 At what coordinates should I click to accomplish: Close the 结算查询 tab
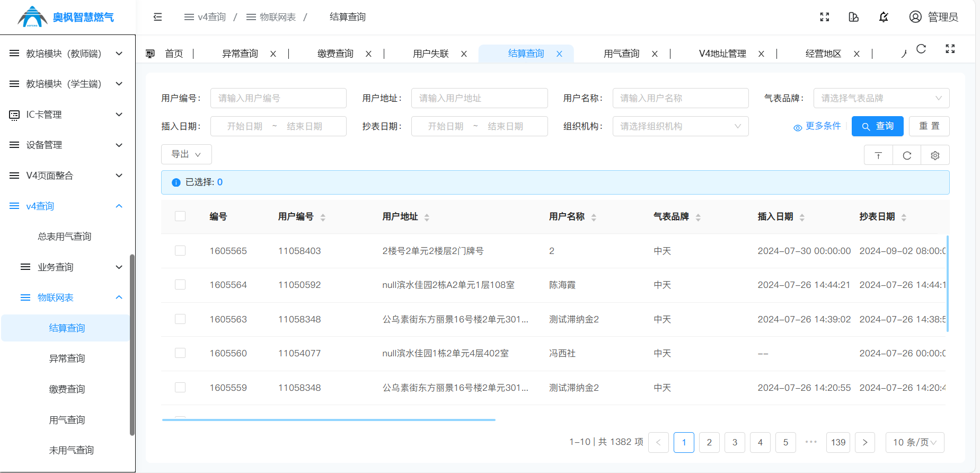559,54
